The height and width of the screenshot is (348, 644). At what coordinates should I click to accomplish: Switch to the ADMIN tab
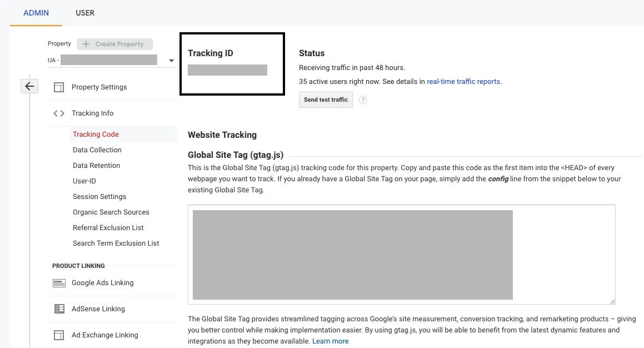tap(36, 13)
